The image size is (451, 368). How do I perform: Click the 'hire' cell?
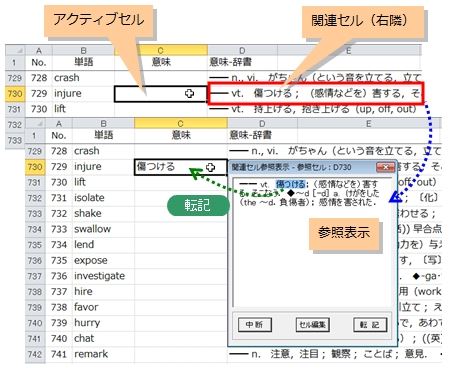point(103,292)
